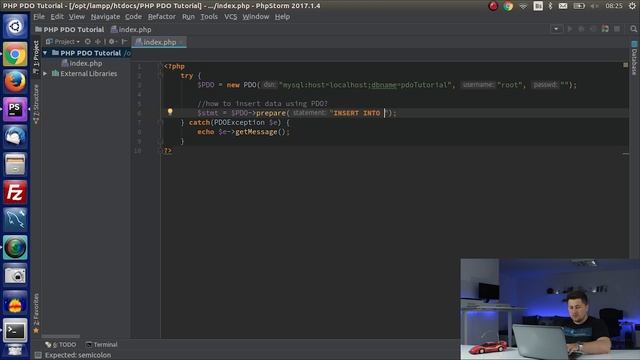Toggle listening for PHP debug connections
Viewport: 640px width, 360px height.
click(x=605, y=29)
